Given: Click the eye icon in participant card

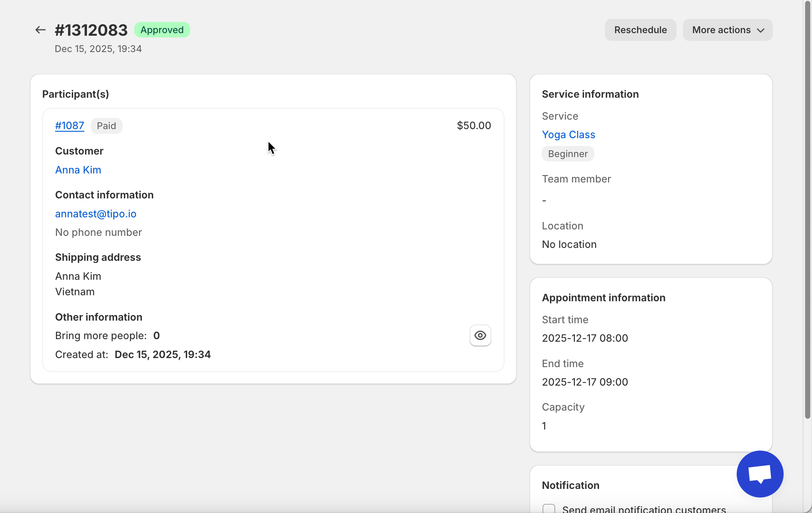Looking at the screenshot, I should point(480,335).
